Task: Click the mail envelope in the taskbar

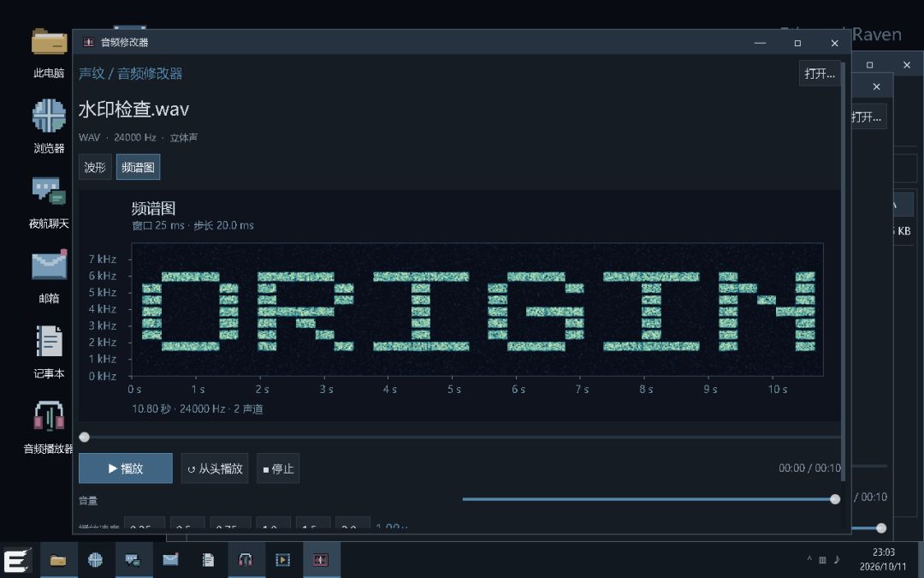Action: click(x=170, y=560)
